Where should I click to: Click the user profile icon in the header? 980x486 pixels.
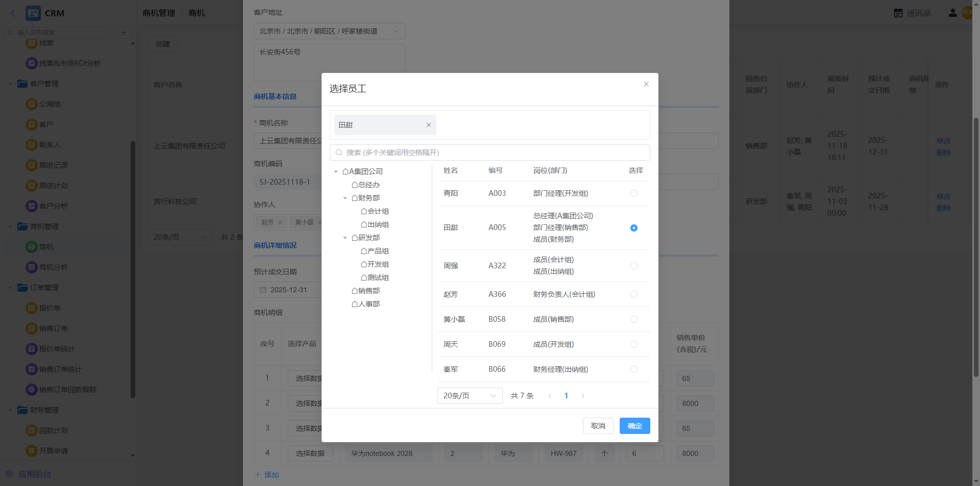952,13
